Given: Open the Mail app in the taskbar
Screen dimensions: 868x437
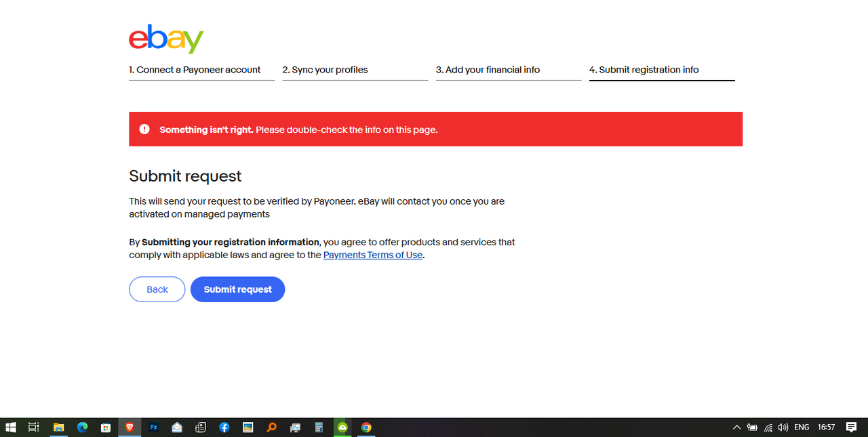Looking at the screenshot, I should [x=177, y=428].
